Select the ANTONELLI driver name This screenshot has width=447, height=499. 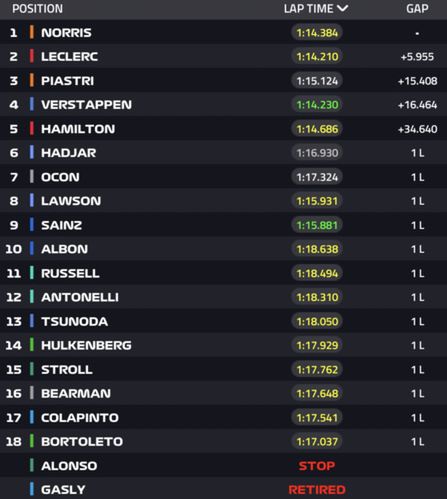tap(80, 297)
